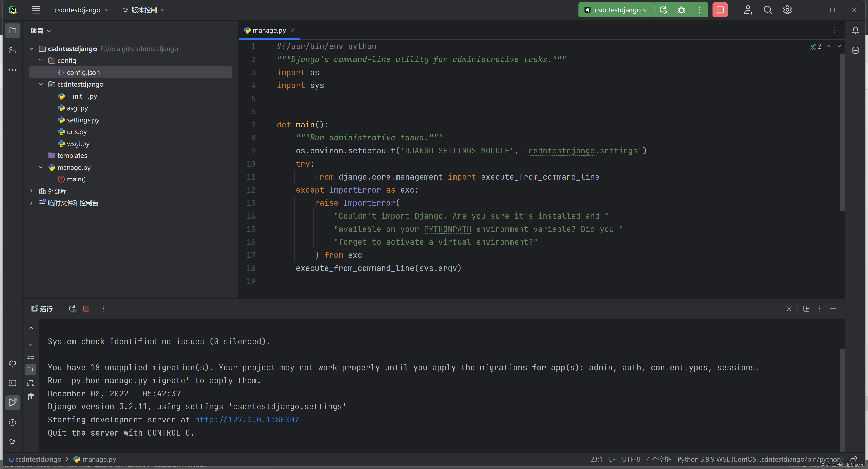Open version control dropdown
This screenshot has height=469, width=868.
tap(144, 10)
